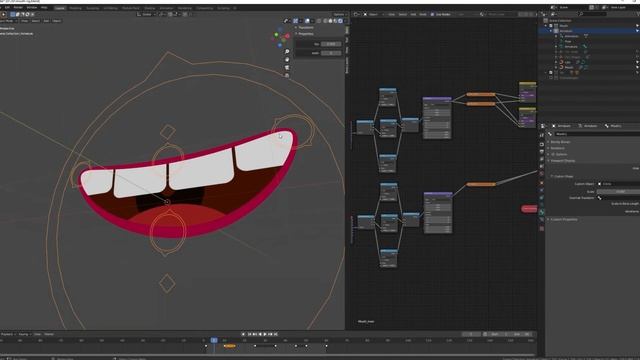Select wireframe viewport shading icon
Viewport: 640px width, 360px height.
point(325,21)
